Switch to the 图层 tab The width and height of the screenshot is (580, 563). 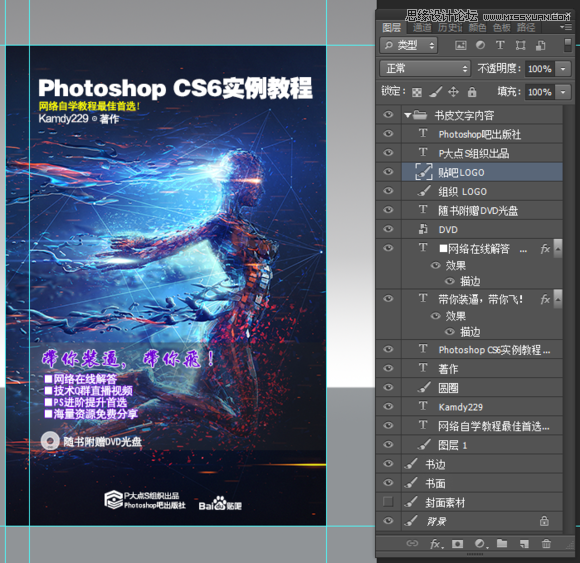[392, 28]
